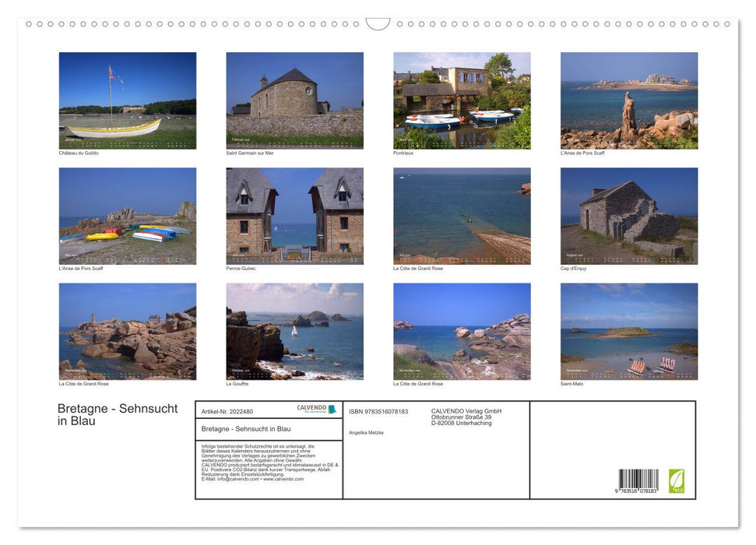Viewport: 756px width, 545px height.
Task: Open the website link www.calvendo.com
Action: click(283, 480)
